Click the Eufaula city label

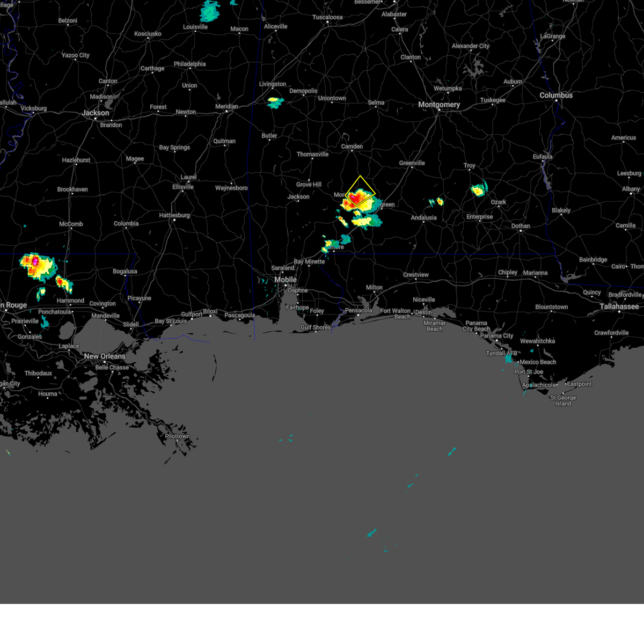coord(543,157)
